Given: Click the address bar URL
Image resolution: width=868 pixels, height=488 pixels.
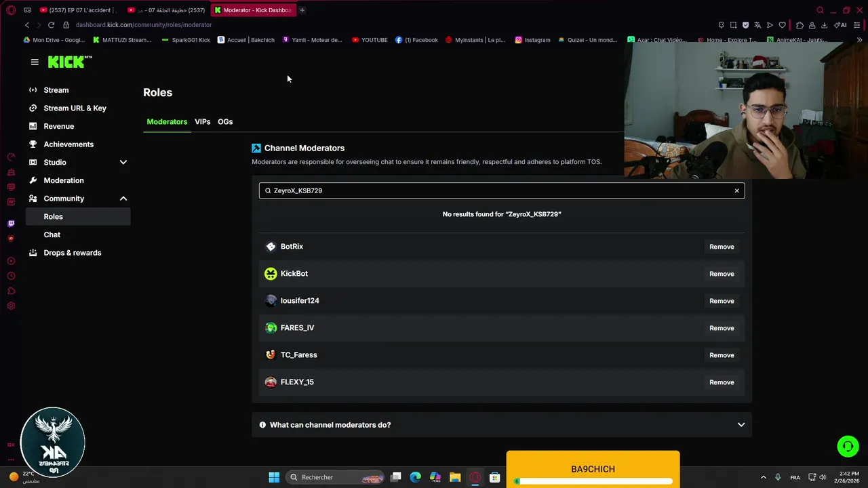Looking at the screenshot, I should pos(144,25).
